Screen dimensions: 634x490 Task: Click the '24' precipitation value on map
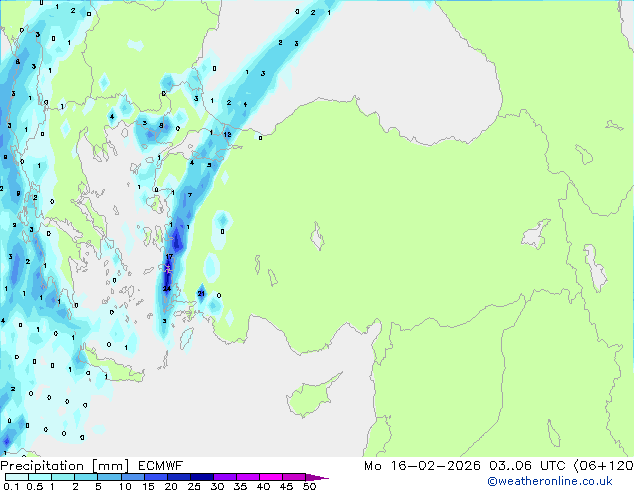167,289
